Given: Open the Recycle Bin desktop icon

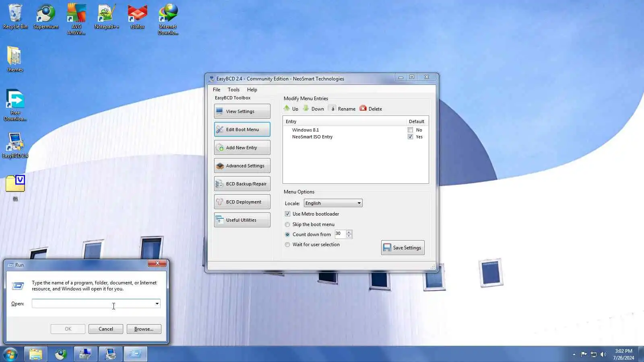Looking at the screenshot, I should 15,16.
